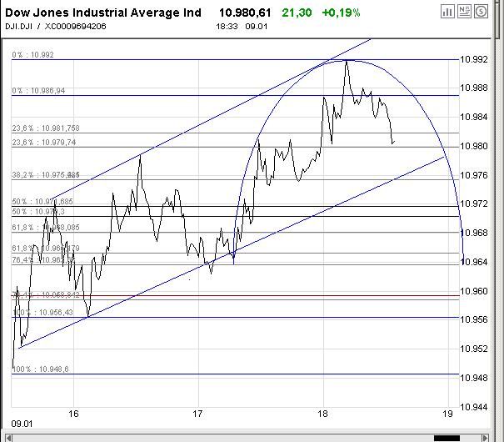
Task: Select the percentage change +0,19%
Action: coord(341,13)
